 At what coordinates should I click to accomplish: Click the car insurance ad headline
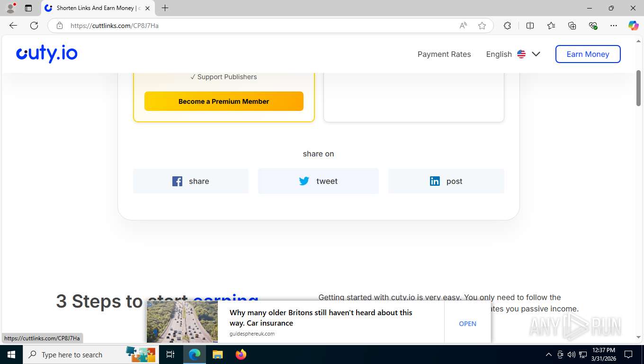point(321,318)
